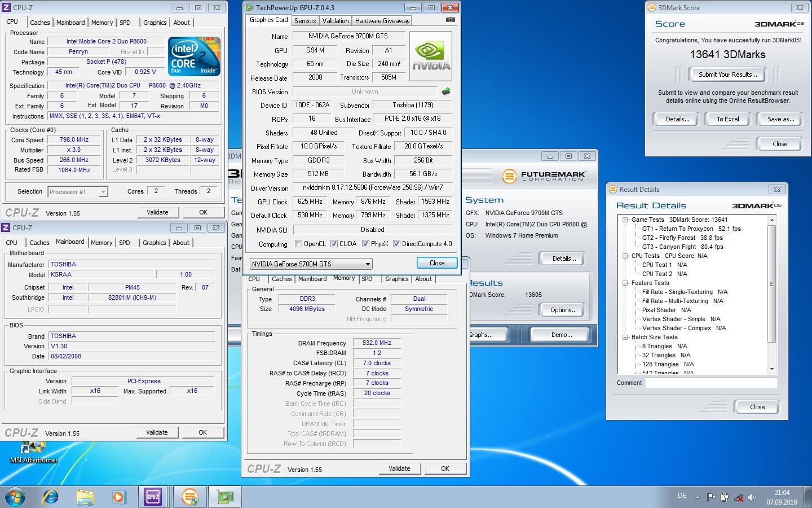Select the Pixel Shader result row
The image size is (812, 508).
pos(667,310)
